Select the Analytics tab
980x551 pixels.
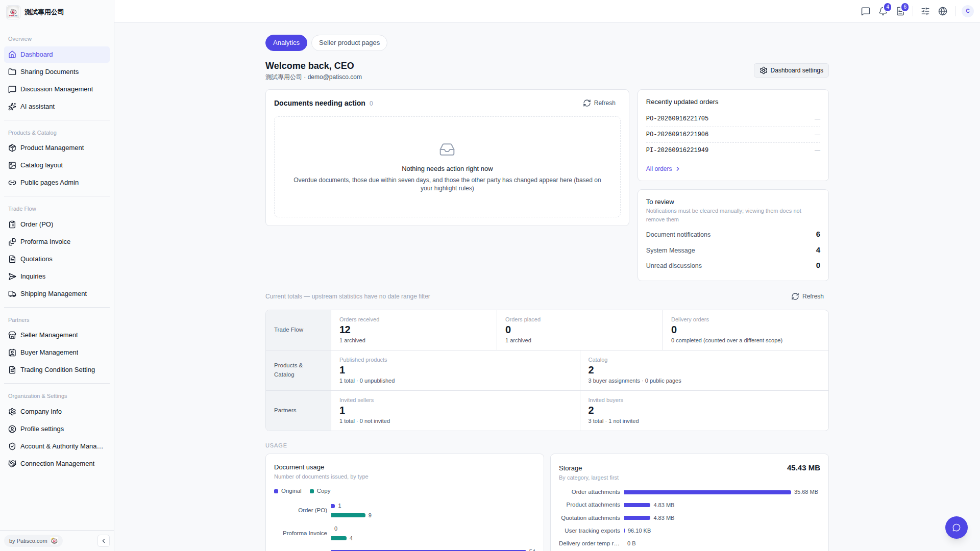tap(286, 43)
